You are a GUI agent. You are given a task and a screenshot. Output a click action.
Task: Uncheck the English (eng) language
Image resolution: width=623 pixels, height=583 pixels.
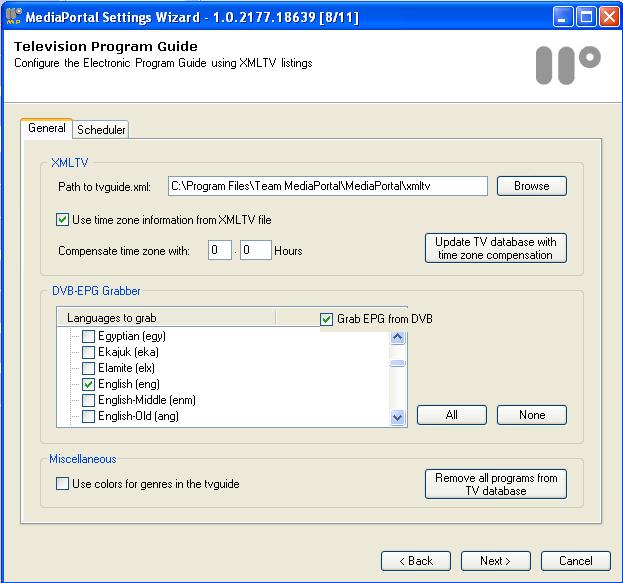point(88,384)
